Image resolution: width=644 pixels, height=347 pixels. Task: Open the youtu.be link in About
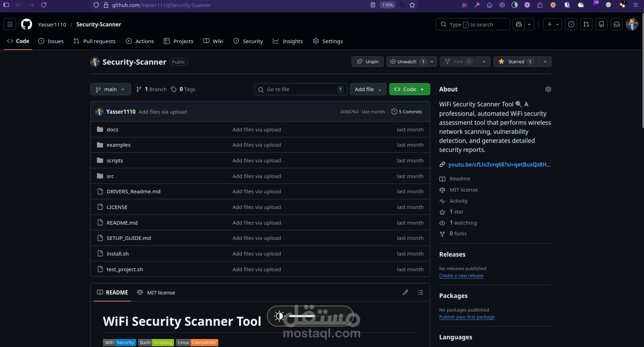tap(499, 164)
